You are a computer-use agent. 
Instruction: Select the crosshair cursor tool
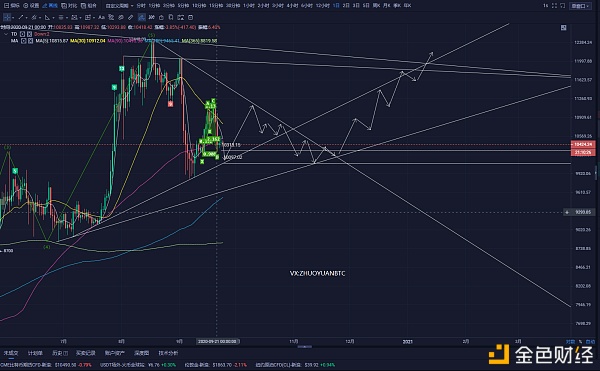coord(7,17)
